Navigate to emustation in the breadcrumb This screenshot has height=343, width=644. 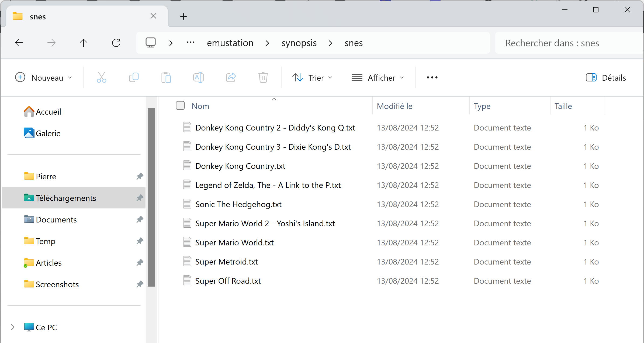230,43
